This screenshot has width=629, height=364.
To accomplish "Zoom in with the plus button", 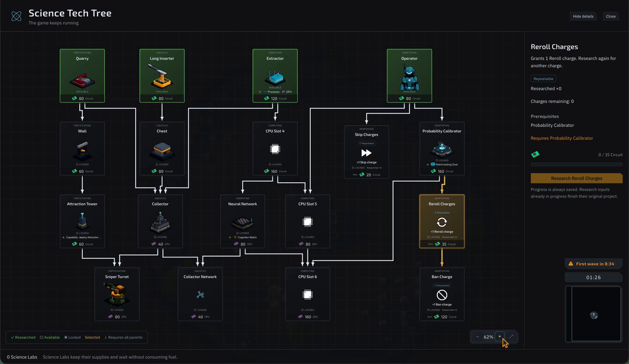I will (500, 337).
